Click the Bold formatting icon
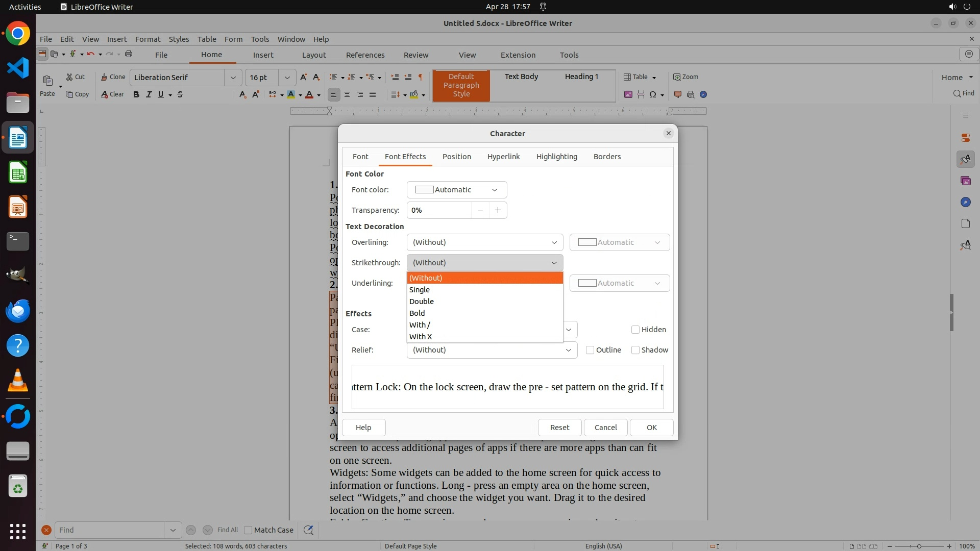Image resolution: width=980 pixels, height=551 pixels. point(136,94)
